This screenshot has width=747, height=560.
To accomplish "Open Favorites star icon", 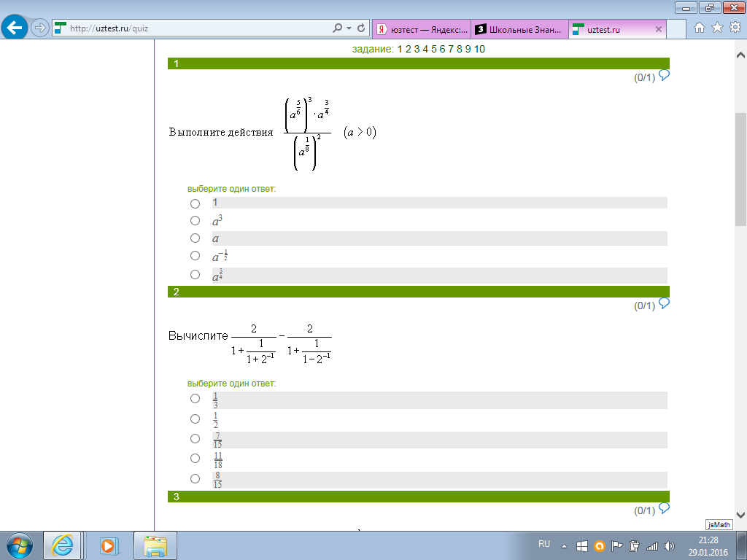I will pos(717,28).
